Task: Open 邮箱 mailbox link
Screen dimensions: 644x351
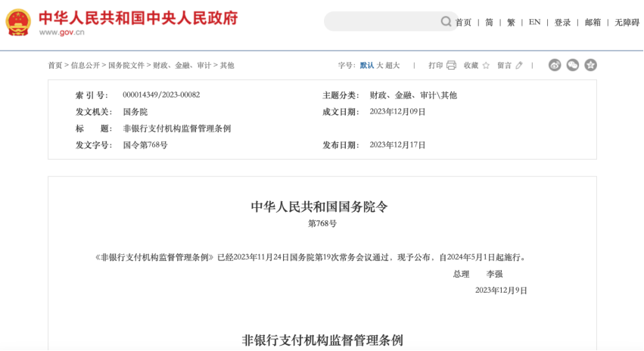Action: click(593, 23)
